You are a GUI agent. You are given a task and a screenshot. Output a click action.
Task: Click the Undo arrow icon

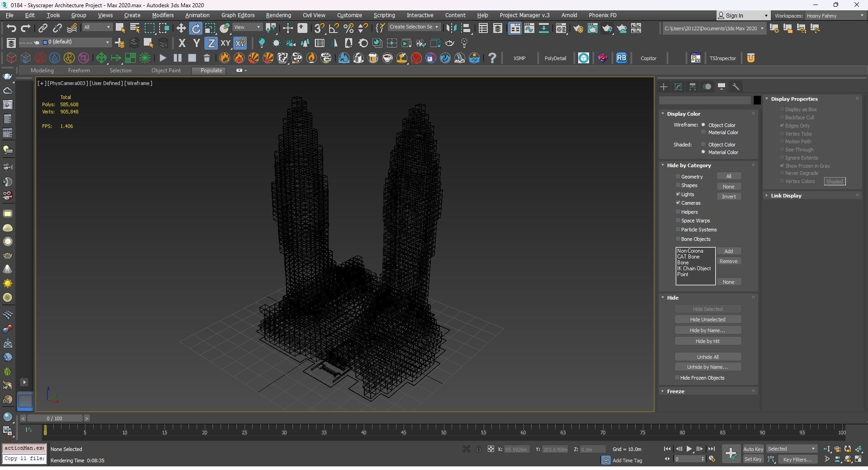pos(11,28)
